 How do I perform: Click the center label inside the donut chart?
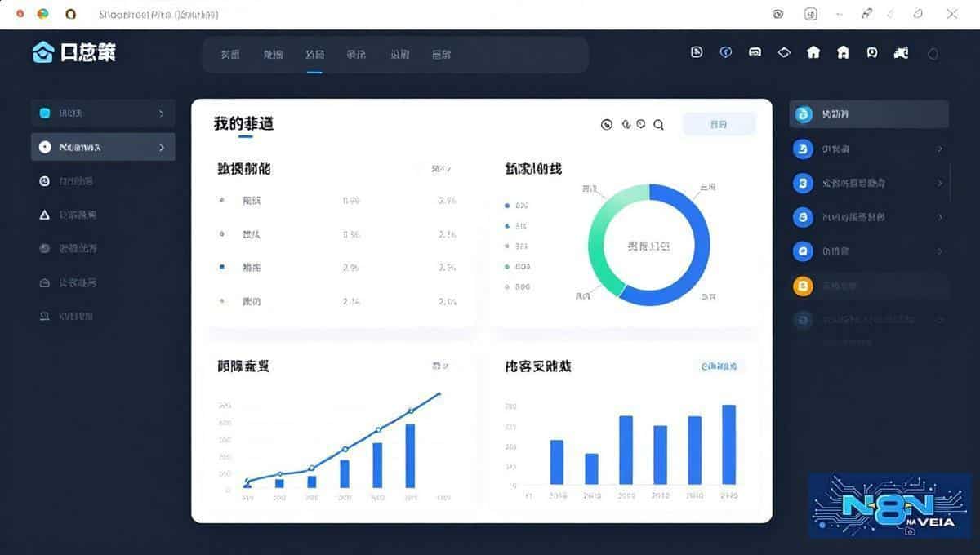[x=649, y=245]
